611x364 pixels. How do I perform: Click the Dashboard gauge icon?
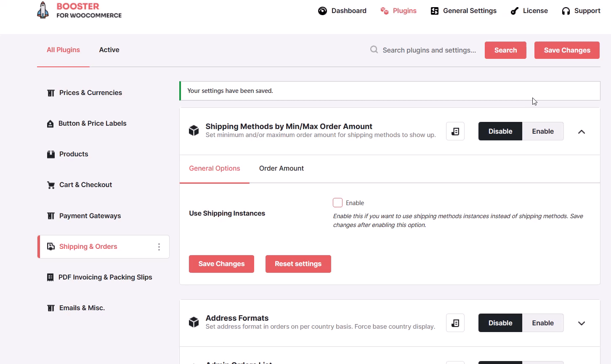click(x=322, y=11)
